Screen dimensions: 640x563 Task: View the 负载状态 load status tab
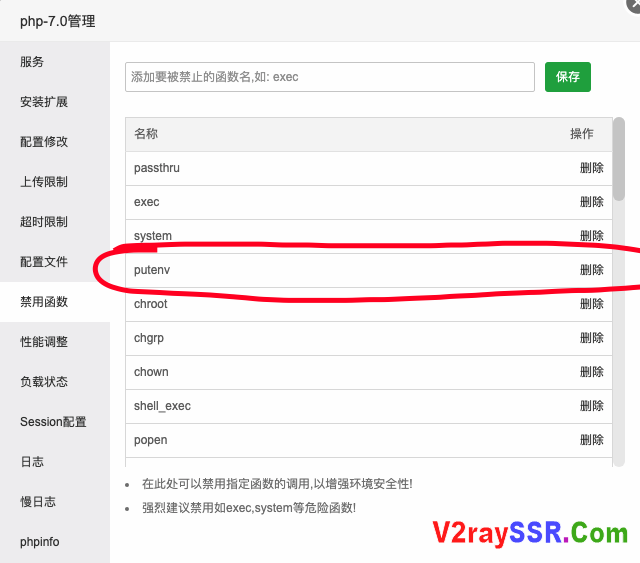44,382
